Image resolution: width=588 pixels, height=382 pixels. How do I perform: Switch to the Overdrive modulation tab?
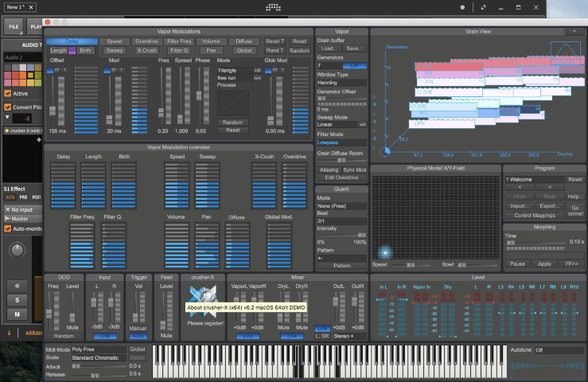click(x=146, y=41)
